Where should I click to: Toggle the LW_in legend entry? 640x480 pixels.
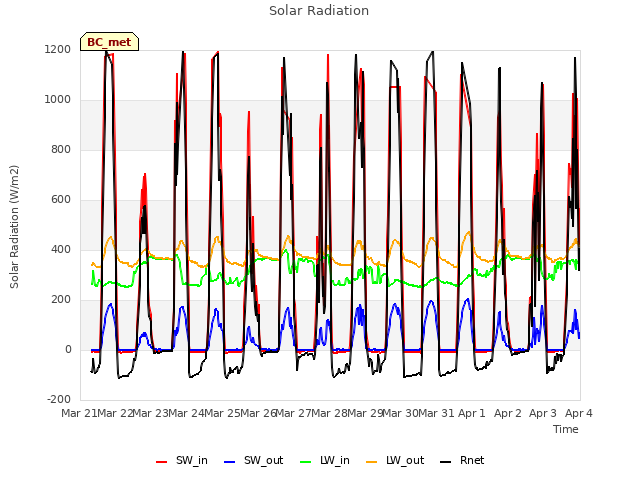(x=325, y=460)
